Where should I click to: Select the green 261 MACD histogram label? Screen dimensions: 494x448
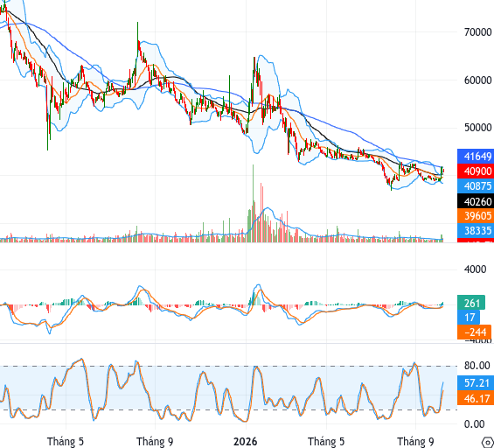click(x=471, y=303)
